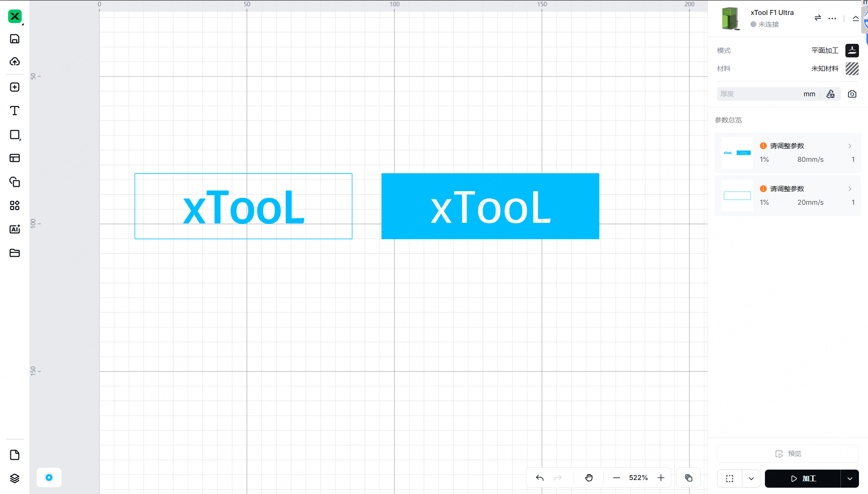This screenshot has width=868, height=494.
Task: Expand dropdown arrow next to 加工 button
Action: click(x=849, y=479)
